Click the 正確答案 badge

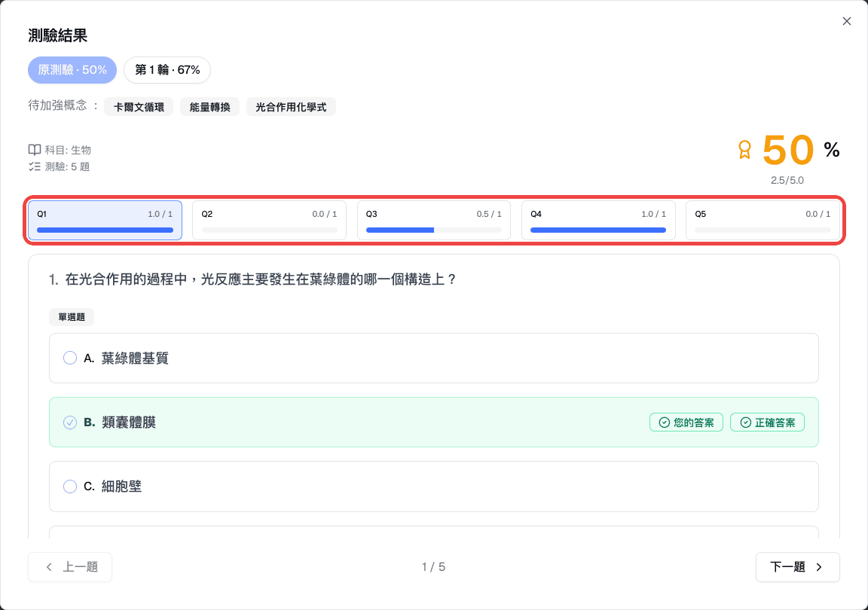(x=767, y=422)
